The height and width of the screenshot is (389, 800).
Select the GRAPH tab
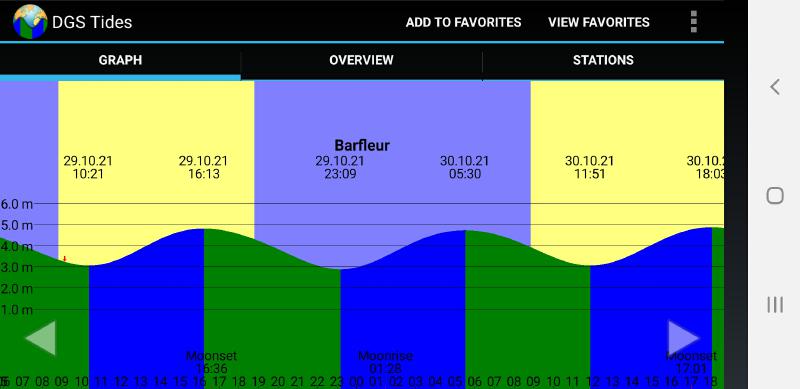coord(120,60)
